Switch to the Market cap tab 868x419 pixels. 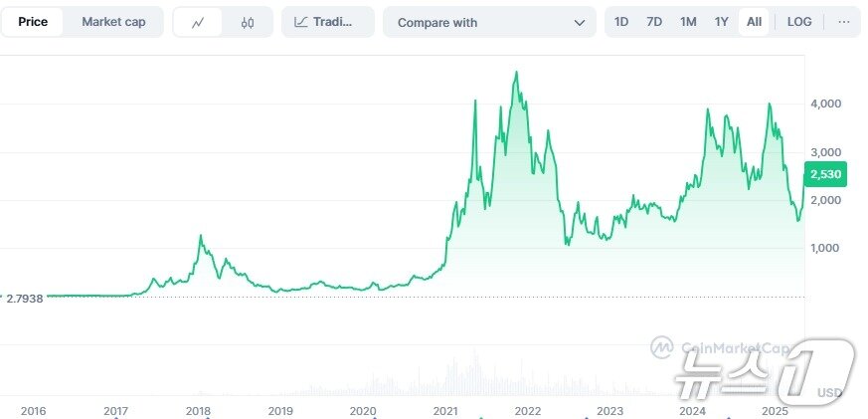(113, 22)
